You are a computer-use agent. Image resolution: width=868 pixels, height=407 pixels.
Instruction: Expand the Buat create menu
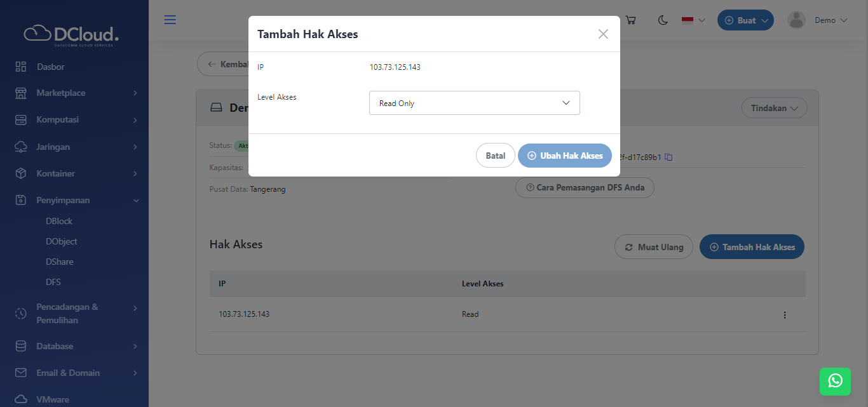coord(745,20)
